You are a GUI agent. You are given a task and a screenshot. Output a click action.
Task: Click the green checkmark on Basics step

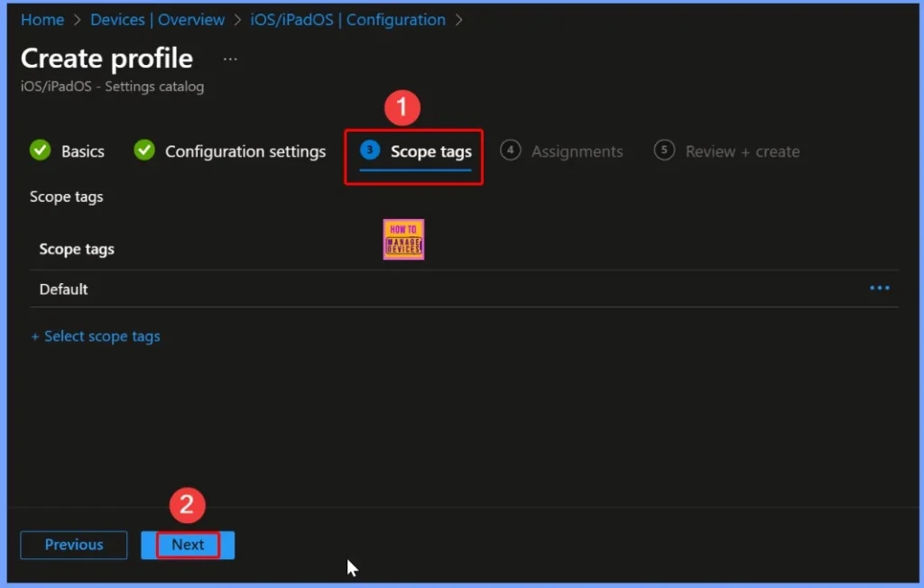click(40, 151)
